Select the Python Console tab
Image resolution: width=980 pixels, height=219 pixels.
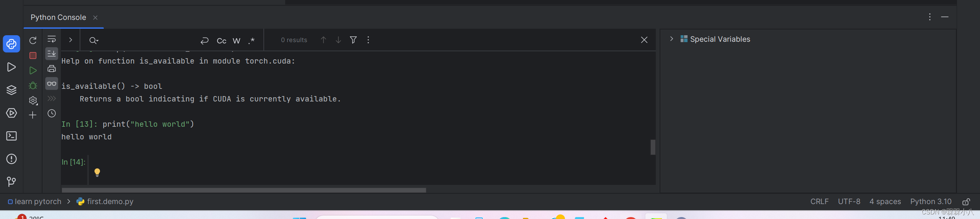pos(58,17)
